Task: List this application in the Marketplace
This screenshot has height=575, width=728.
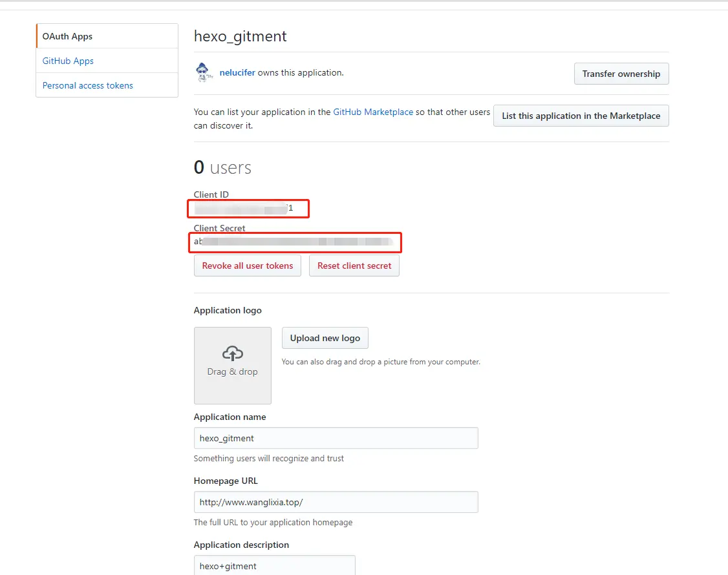Action: coord(581,116)
